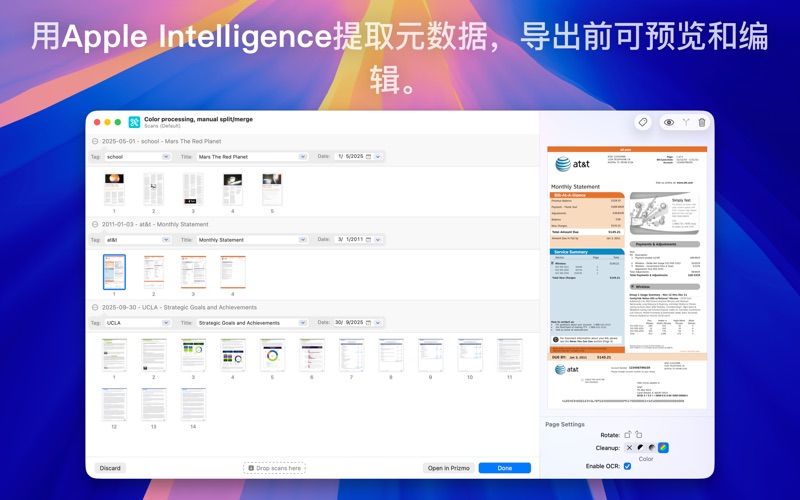Screen dimensions: 800x500
Task: Click the split/merge icon beside the trash
Action: pyautogui.click(x=686, y=122)
